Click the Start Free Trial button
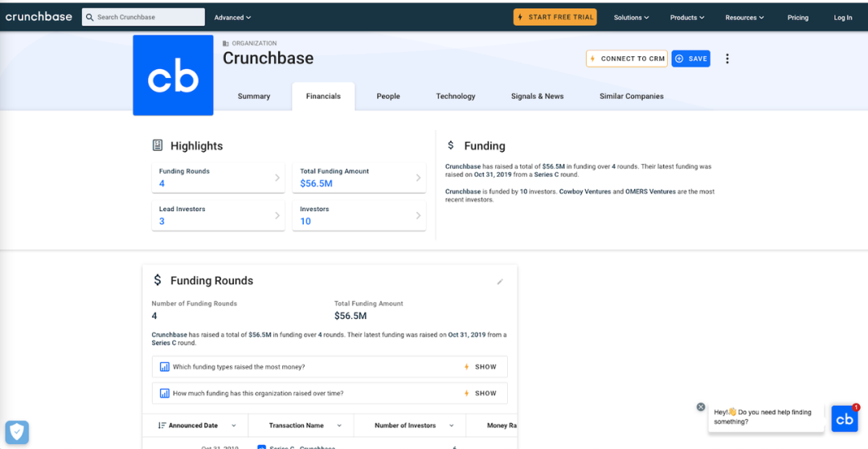Screen dimensions: 868x449 [556, 17]
